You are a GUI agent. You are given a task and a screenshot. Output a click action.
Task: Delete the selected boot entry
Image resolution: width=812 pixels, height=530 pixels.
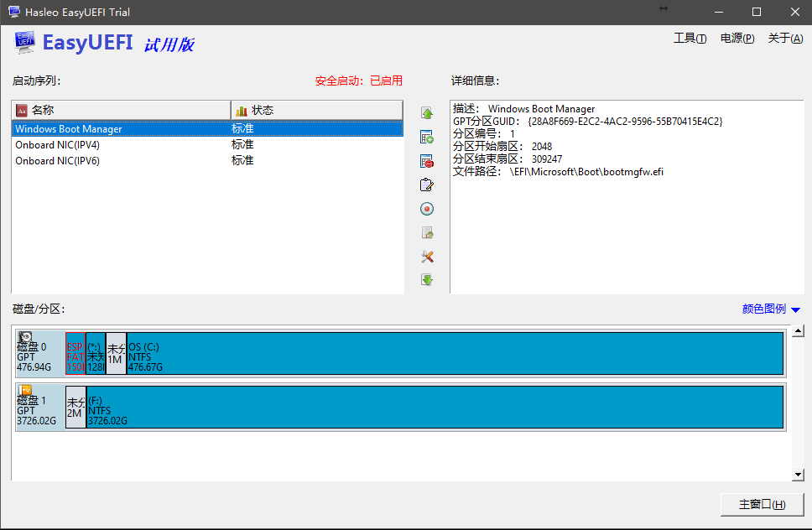coord(427,162)
